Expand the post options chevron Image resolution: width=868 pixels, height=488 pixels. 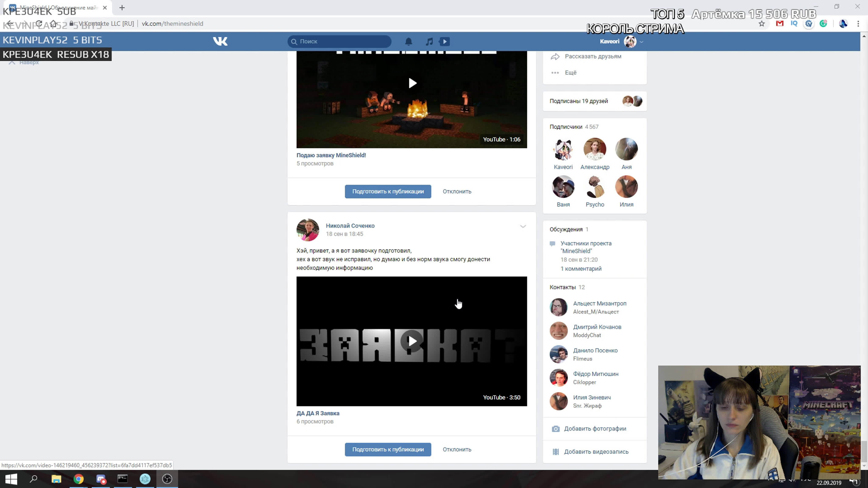point(523,226)
